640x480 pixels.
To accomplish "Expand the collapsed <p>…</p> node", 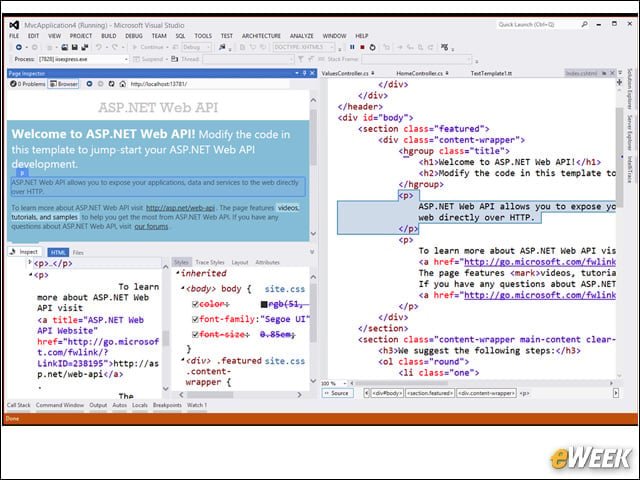I will click(30, 262).
